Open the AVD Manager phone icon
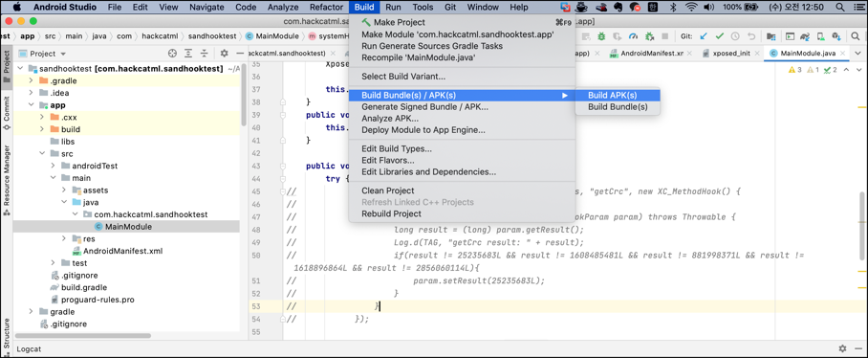Viewport: 868px width, 358px height. pyautogui.click(x=821, y=36)
